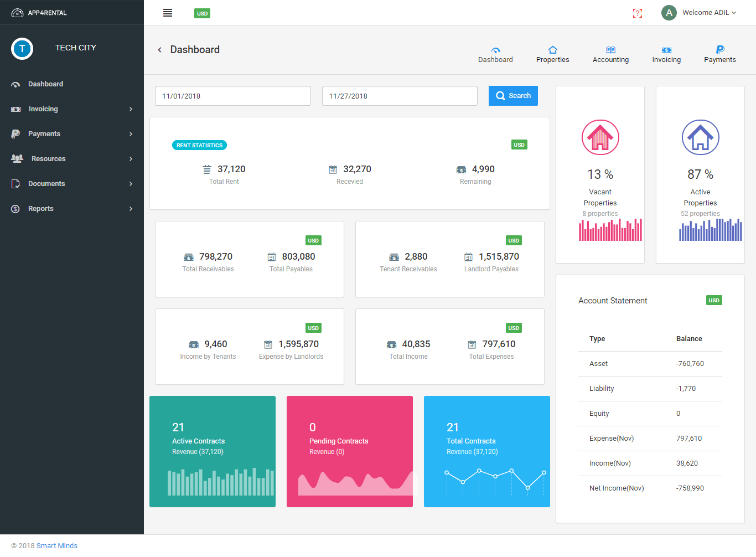Open the Smart Minds footer link
This screenshot has width=756, height=557.
pyautogui.click(x=56, y=546)
